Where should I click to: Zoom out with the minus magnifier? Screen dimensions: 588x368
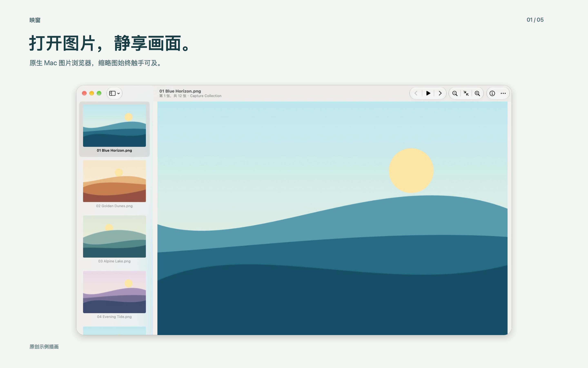click(x=455, y=93)
